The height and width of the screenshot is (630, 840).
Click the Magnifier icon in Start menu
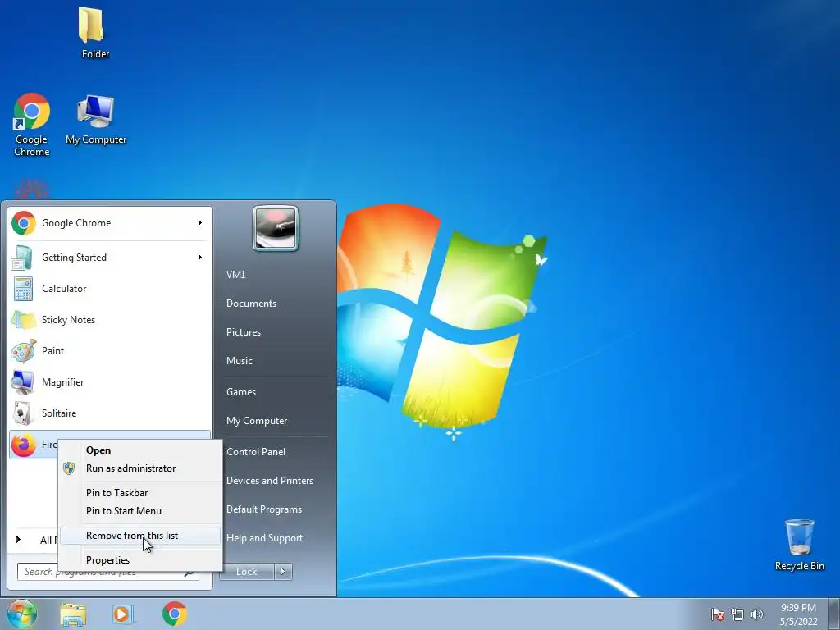tap(23, 382)
